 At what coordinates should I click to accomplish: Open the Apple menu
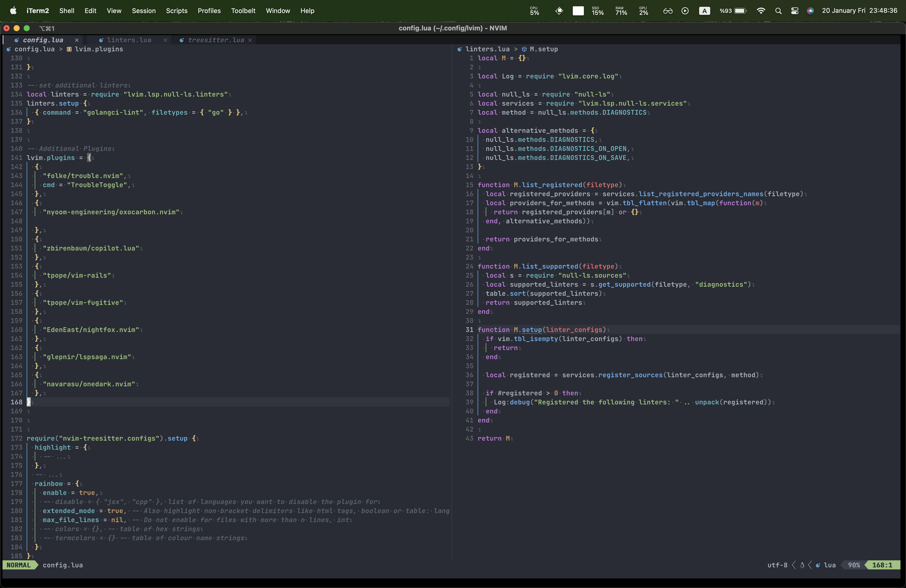13,11
